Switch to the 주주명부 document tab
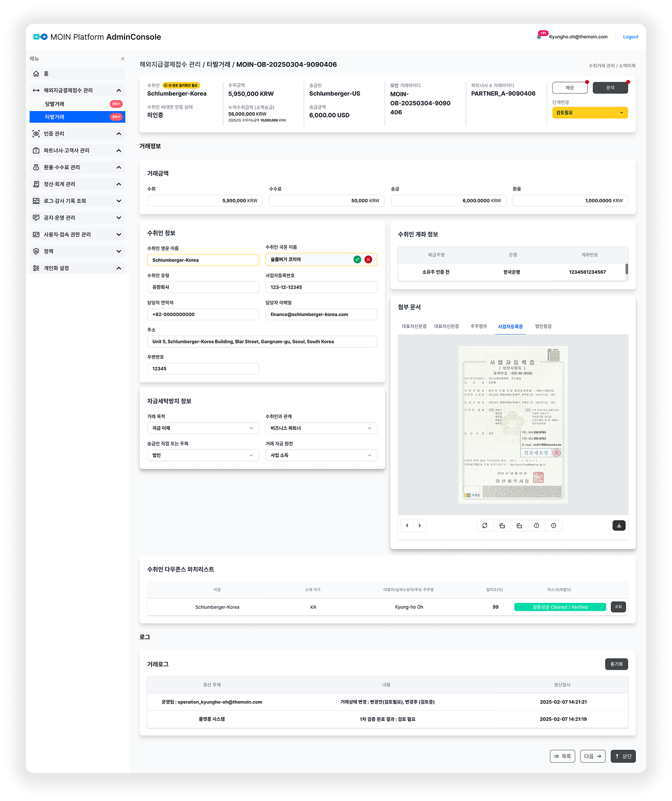 (479, 327)
